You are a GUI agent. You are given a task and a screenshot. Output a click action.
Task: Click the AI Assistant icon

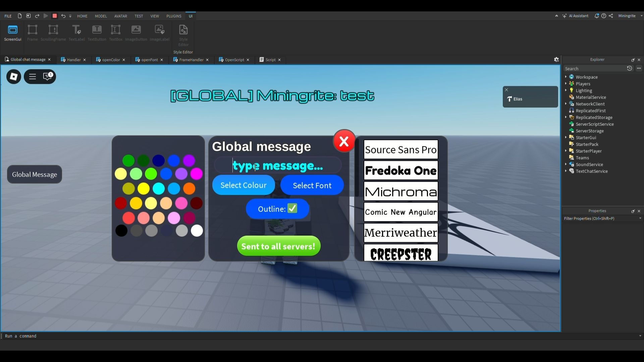565,16
